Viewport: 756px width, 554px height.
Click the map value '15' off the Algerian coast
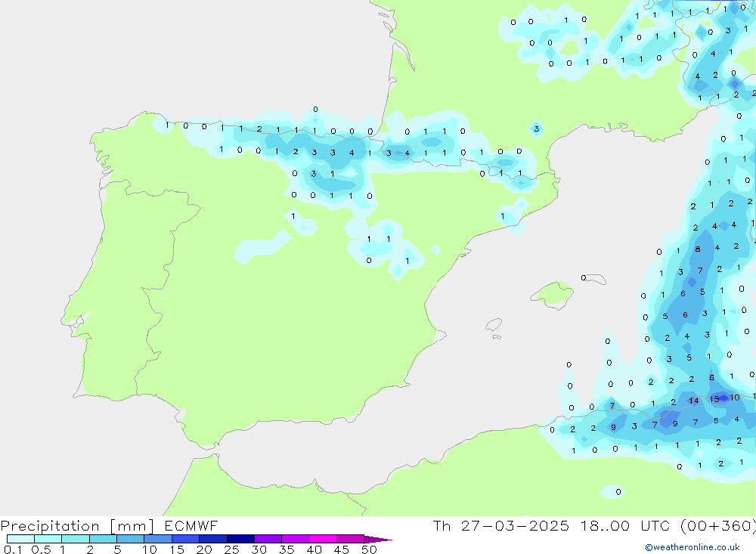coord(714,399)
